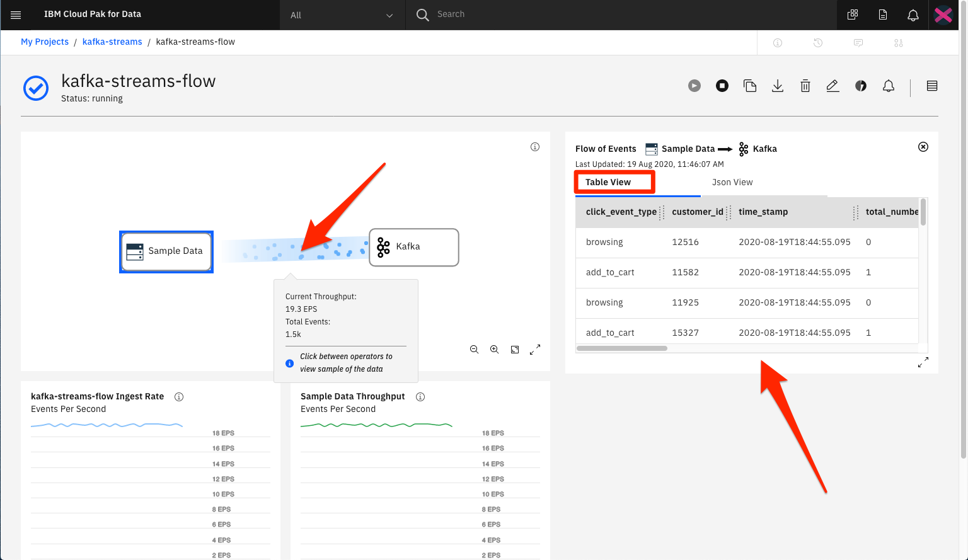
Task: Go to My Projects breadcrumb
Action: tap(45, 42)
